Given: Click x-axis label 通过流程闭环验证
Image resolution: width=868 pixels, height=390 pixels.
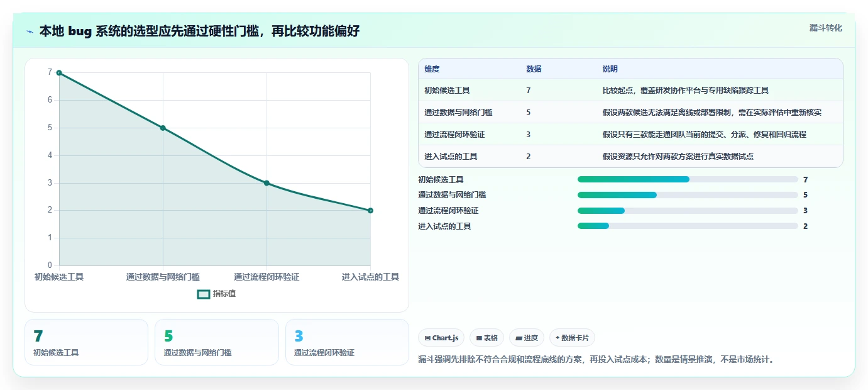Looking at the screenshot, I should coord(266,277).
